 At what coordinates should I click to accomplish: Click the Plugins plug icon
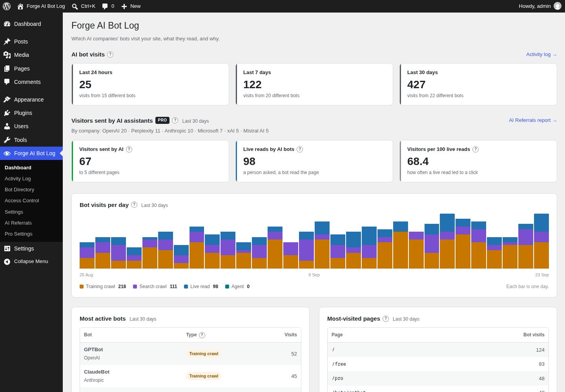pyautogui.click(x=7, y=113)
